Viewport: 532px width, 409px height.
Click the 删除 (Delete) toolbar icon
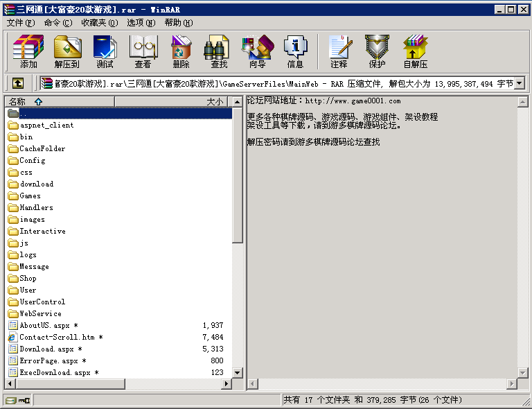click(181, 52)
